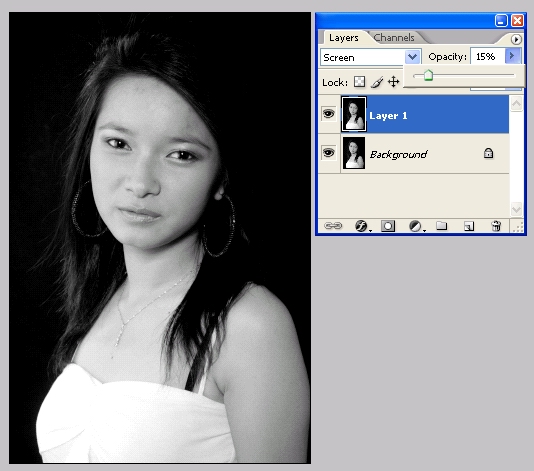Create a new layer group folder
The height and width of the screenshot is (471, 534).
click(442, 225)
